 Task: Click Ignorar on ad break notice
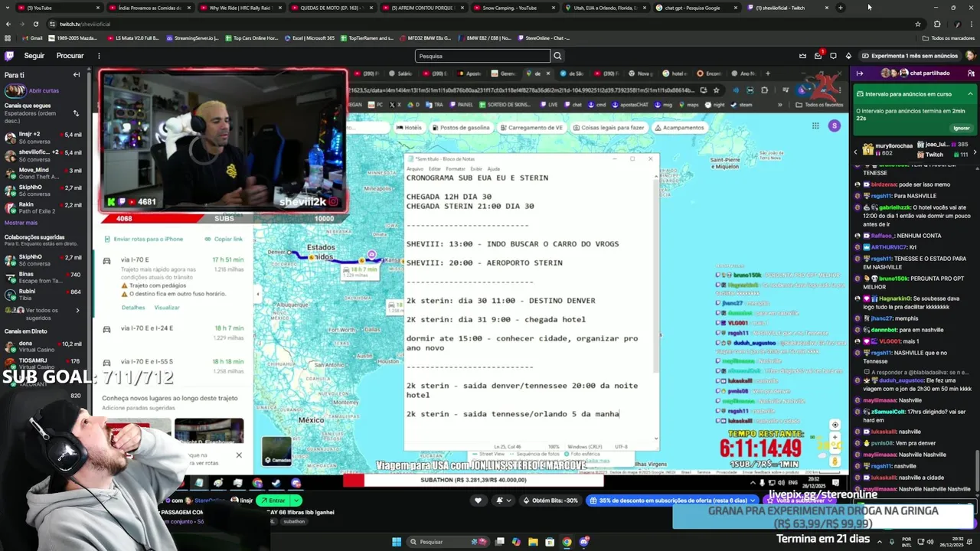[x=962, y=128]
